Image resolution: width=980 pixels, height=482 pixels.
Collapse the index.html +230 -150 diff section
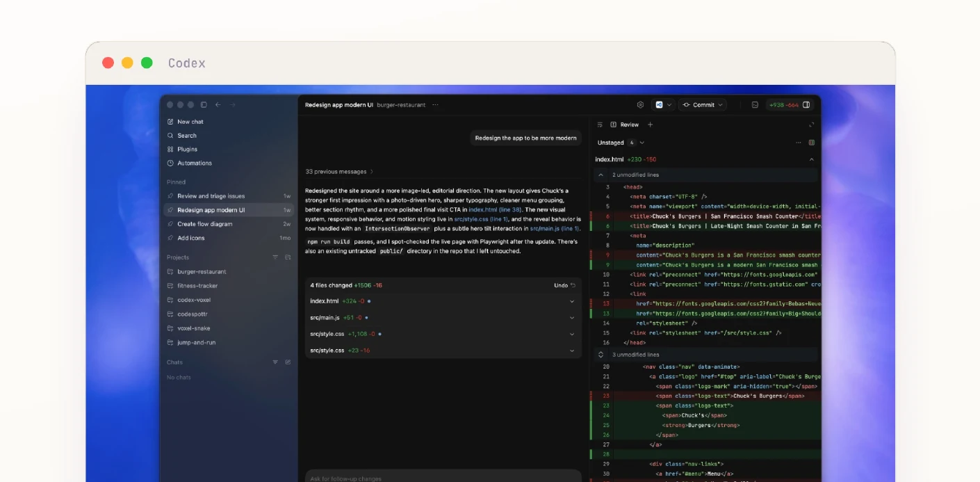[x=811, y=159]
